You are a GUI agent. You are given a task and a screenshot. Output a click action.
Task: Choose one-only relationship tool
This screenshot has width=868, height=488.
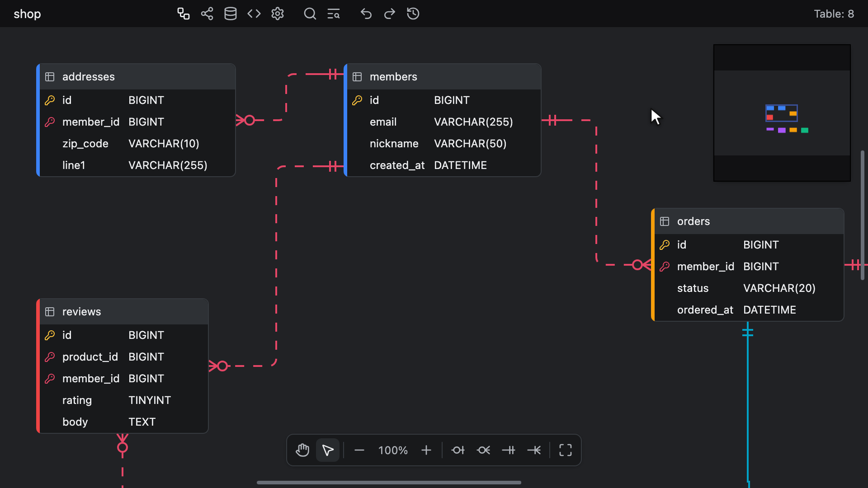click(x=509, y=450)
